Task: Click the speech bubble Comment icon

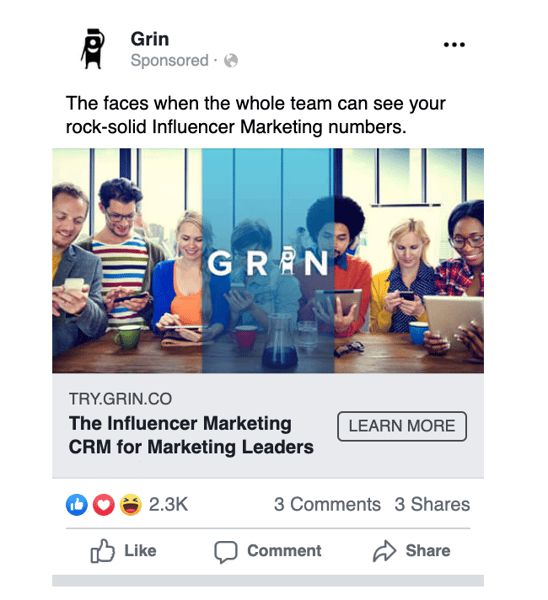Action: (226, 552)
